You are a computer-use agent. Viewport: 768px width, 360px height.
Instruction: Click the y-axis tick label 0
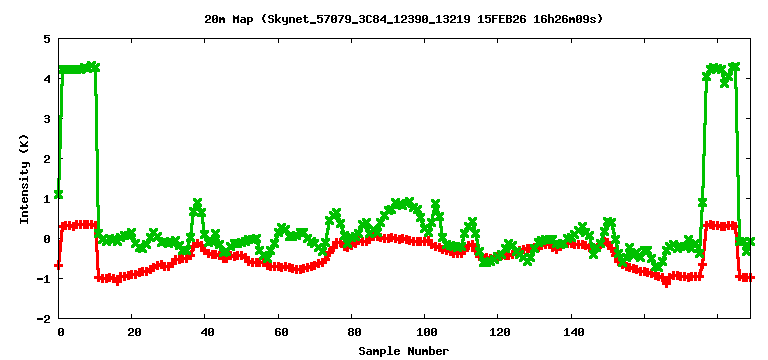click(48, 239)
